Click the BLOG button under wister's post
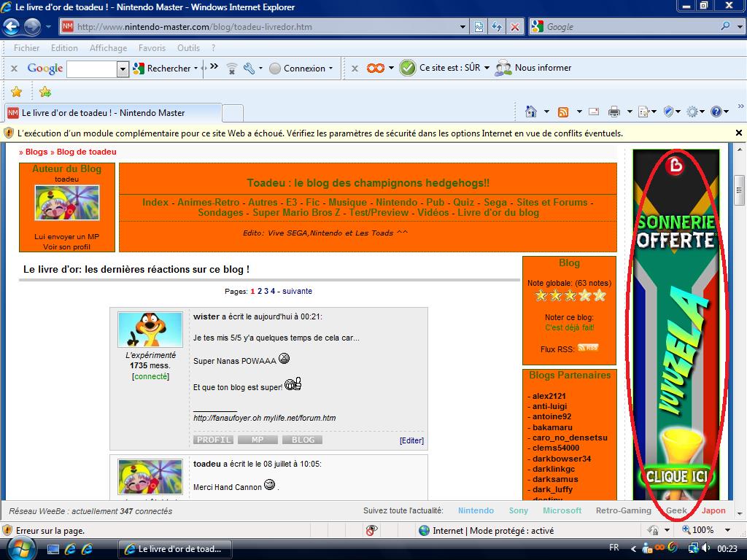Viewport: 747px width, 560px height. [303, 440]
